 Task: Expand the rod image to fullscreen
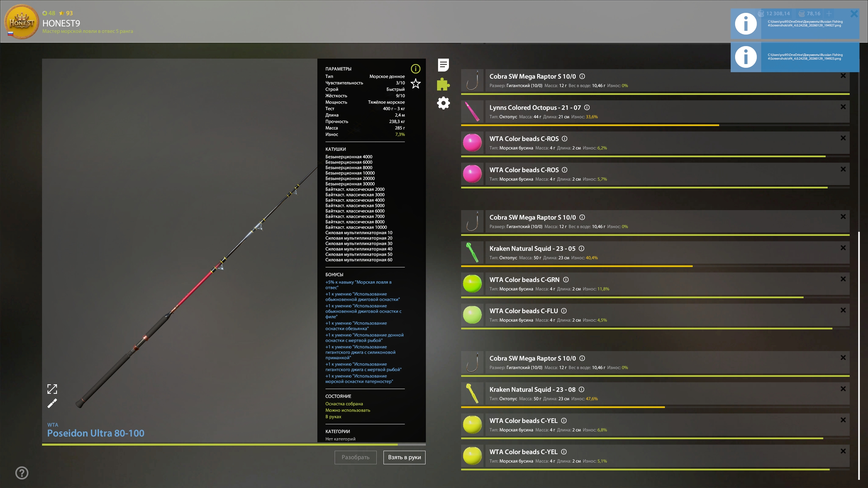pyautogui.click(x=52, y=389)
